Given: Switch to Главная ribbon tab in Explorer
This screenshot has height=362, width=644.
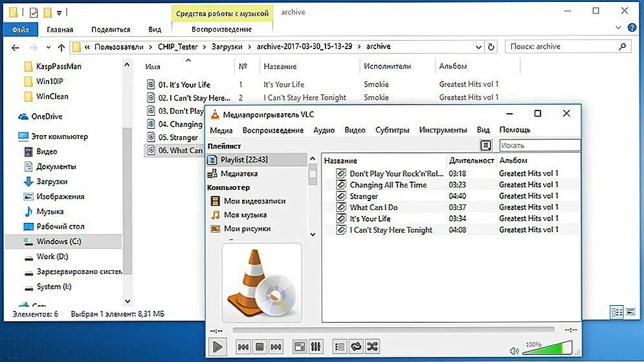Looking at the screenshot, I should (x=60, y=30).
